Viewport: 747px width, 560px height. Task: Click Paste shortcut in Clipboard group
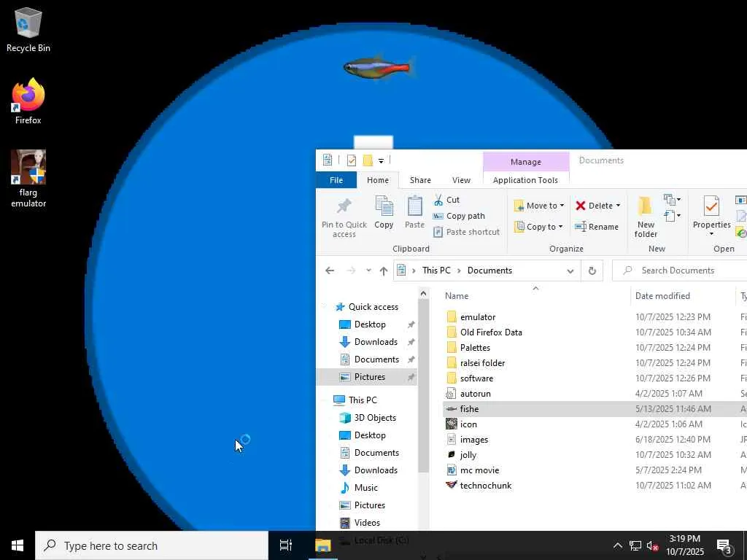coord(466,232)
